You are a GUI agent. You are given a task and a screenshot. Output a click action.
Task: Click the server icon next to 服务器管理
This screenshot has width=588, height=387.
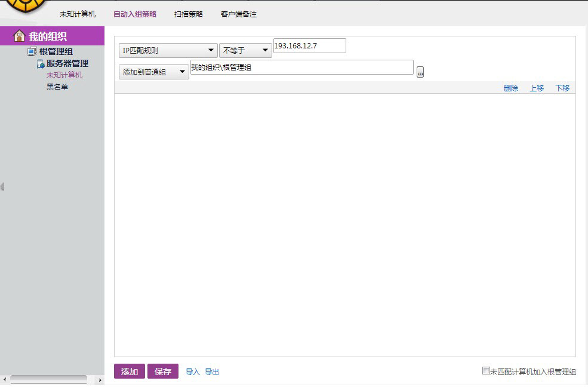point(41,64)
